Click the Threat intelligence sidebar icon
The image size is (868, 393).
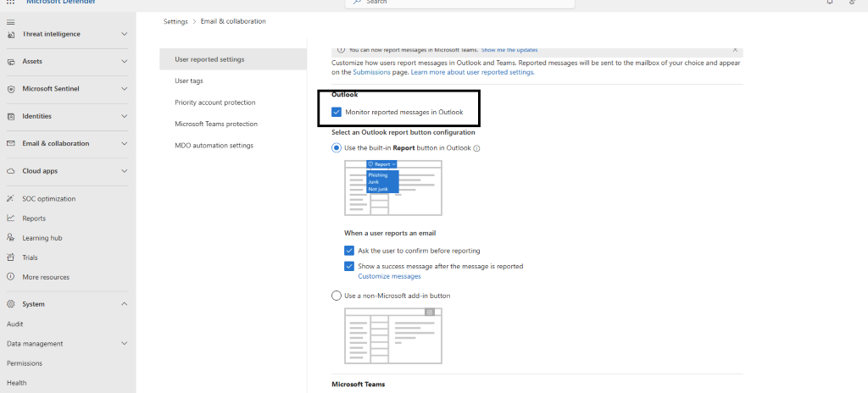click(10, 35)
